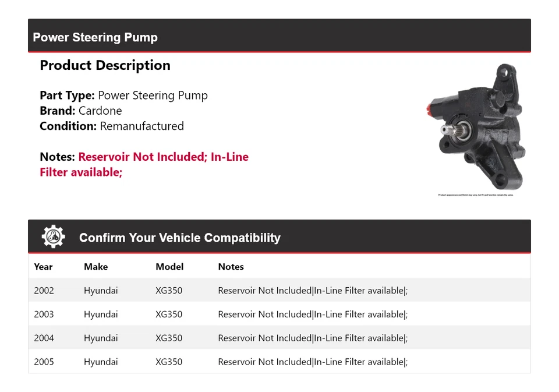Click the notes cell in the 2003 row
This screenshot has height=392, width=559.
313,314
